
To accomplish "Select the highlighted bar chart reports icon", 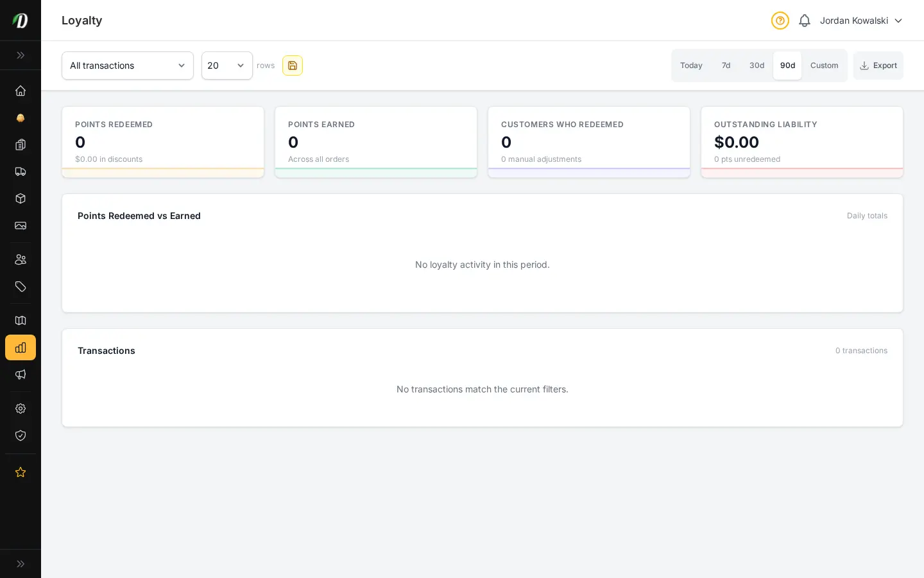I will point(21,347).
